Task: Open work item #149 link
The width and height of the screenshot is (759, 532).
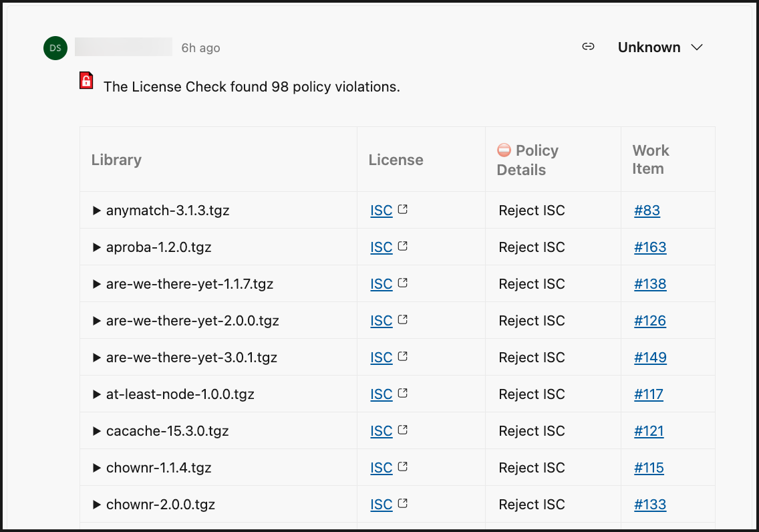Action: coord(650,358)
